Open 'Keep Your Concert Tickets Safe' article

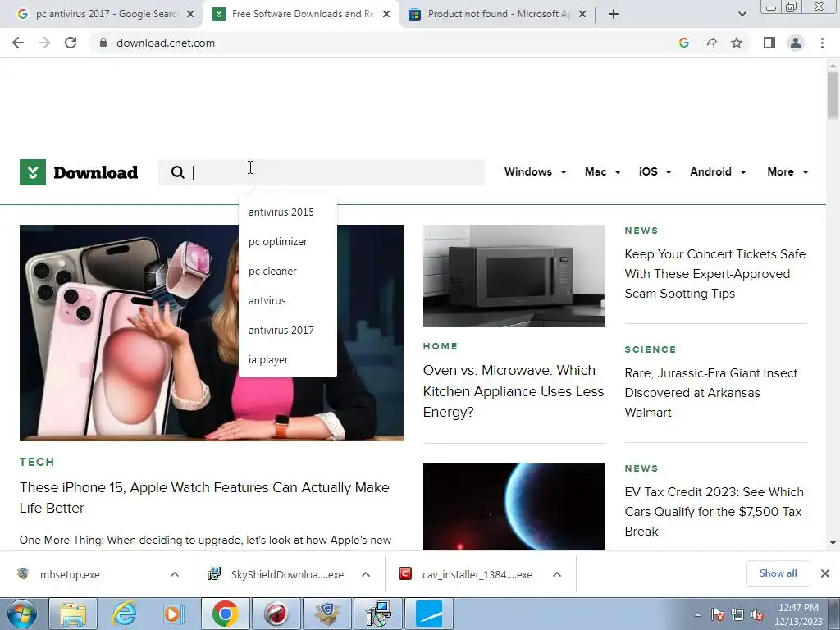715,274
